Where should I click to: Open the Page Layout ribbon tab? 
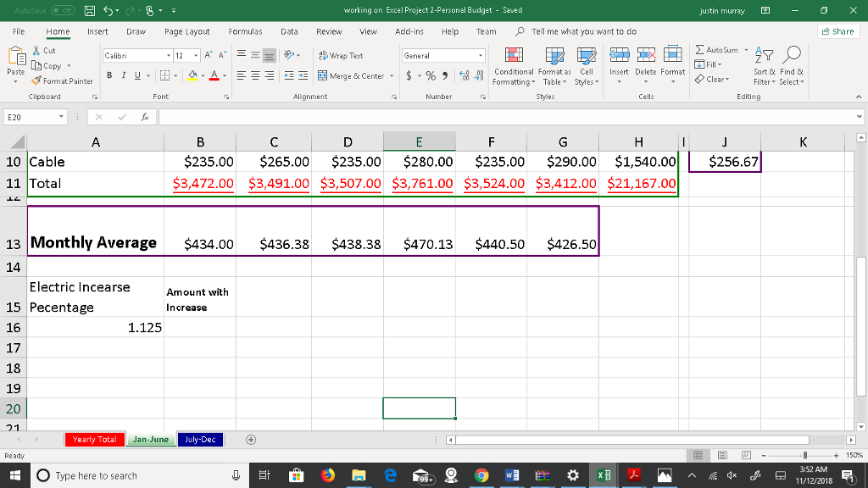click(187, 31)
